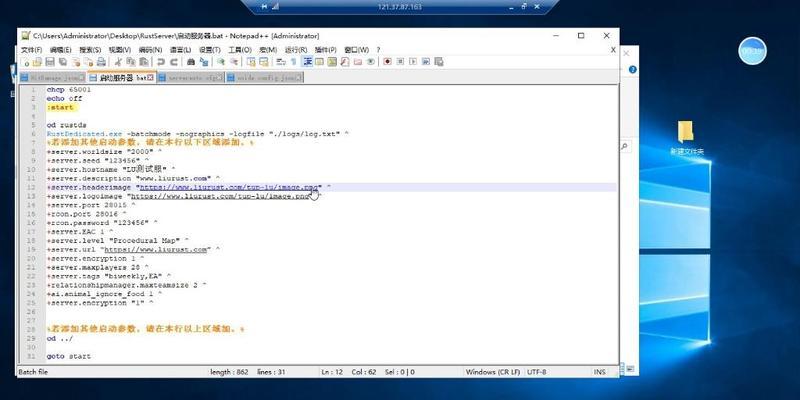Open the ? help menu
The image size is (800, 400).
[x=378, y=49]
